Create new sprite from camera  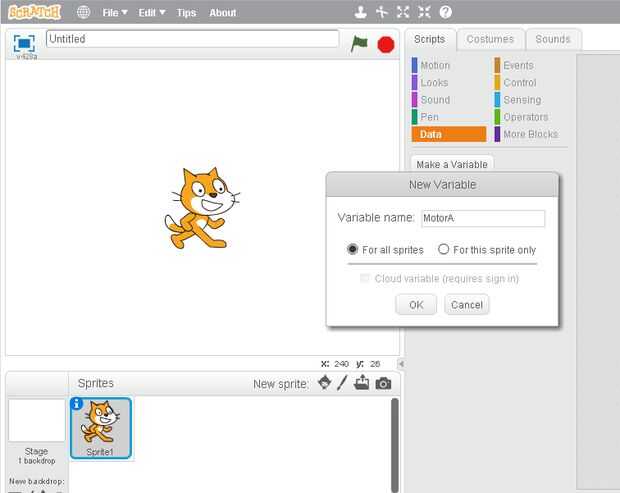383,383
